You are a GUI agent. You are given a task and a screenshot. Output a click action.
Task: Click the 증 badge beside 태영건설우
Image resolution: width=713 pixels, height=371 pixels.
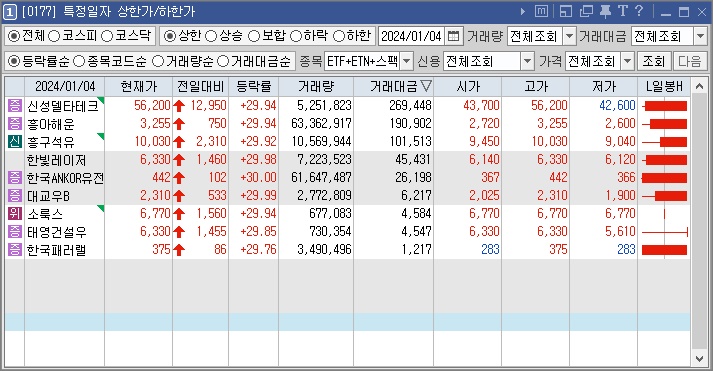pos(15,231)
